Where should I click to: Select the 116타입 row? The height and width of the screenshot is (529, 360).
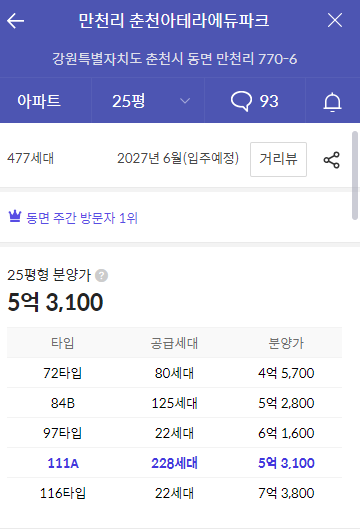pyautogui.click(x=174, y=493)
